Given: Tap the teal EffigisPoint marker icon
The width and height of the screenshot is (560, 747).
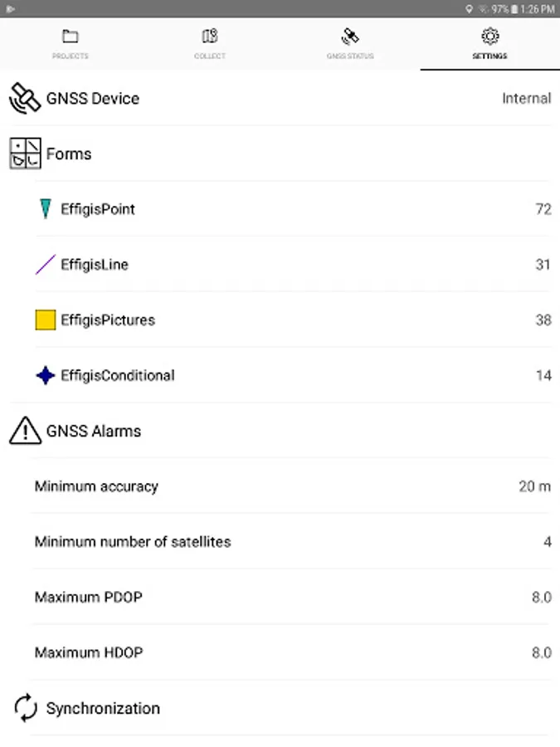Looking at the screenshot, I should (46, 208).
